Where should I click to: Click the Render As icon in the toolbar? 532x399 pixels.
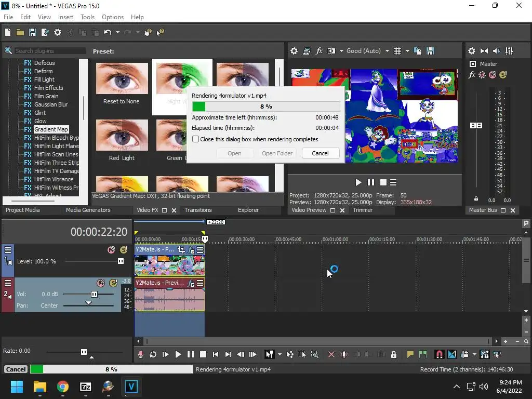pyautogui.click(x=45, y=32)
